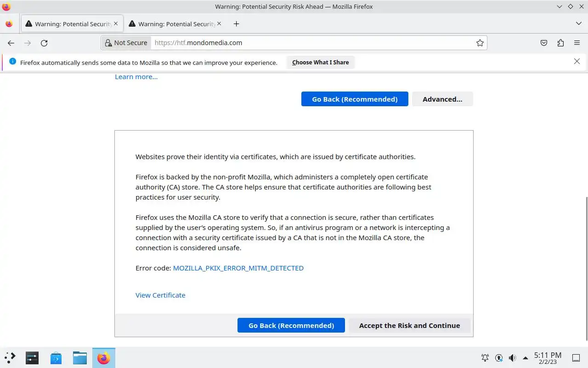Click the Choose What I Share button
The image size is (588, 368).
pyautogui.click(x=320, y=62)
